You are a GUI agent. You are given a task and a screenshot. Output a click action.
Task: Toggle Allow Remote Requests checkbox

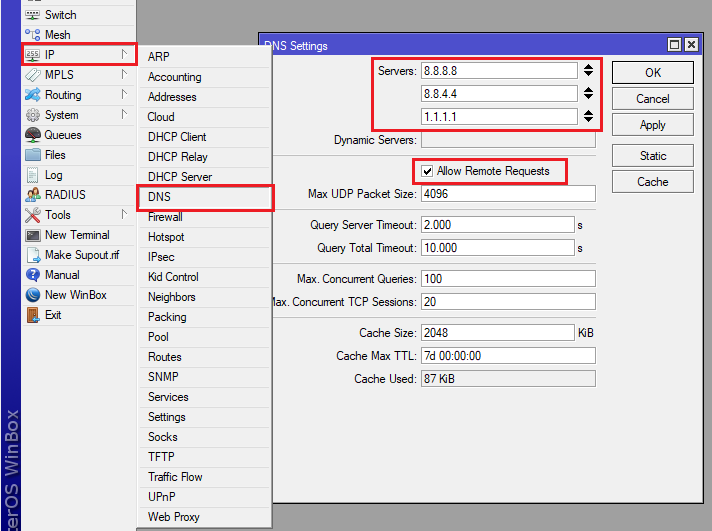[x=427, y=171]
